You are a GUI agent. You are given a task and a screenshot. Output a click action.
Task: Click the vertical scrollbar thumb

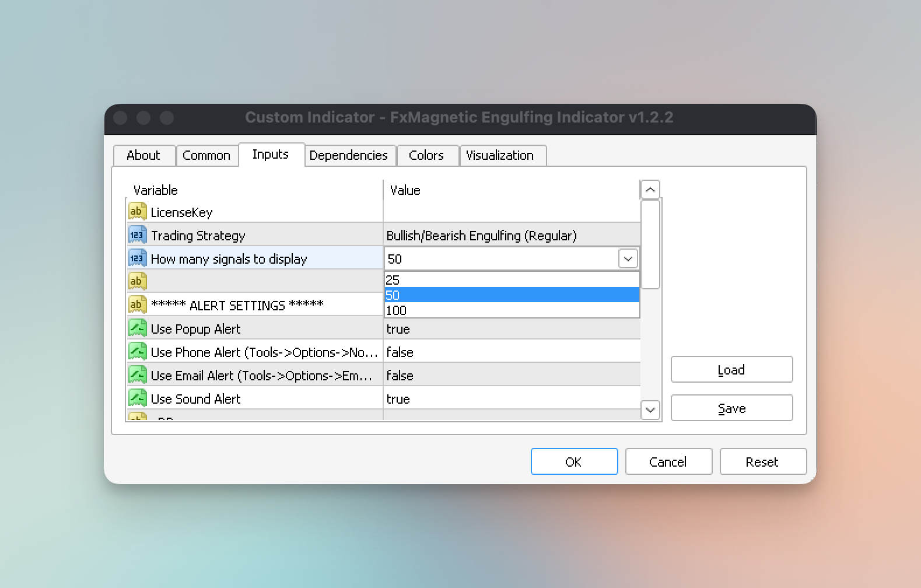tap(650, 244)
